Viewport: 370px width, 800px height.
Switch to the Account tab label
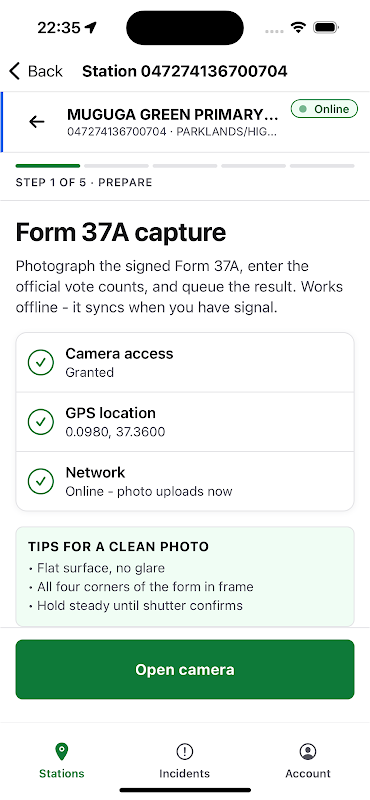point(308,773)
